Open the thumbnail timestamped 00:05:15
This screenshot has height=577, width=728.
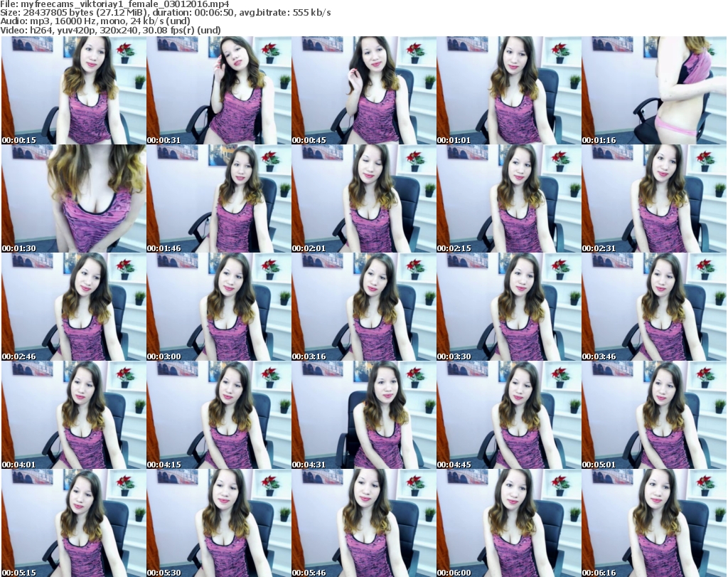point(74,524)
